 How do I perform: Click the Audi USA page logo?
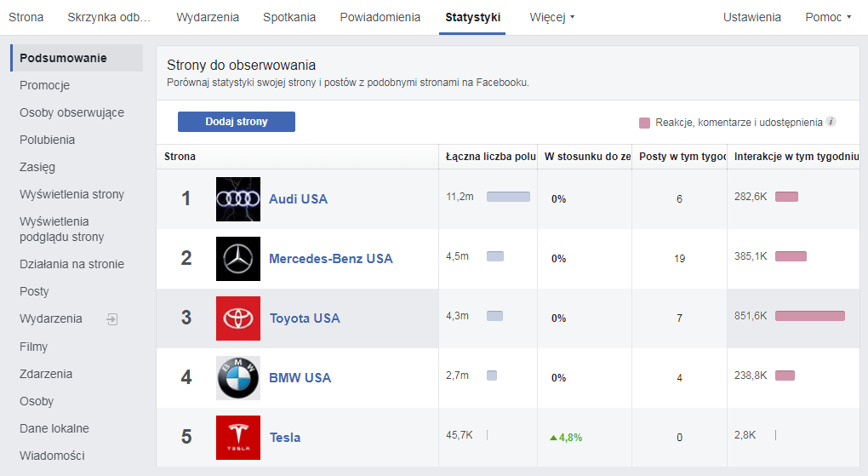(x=238, y=199)
